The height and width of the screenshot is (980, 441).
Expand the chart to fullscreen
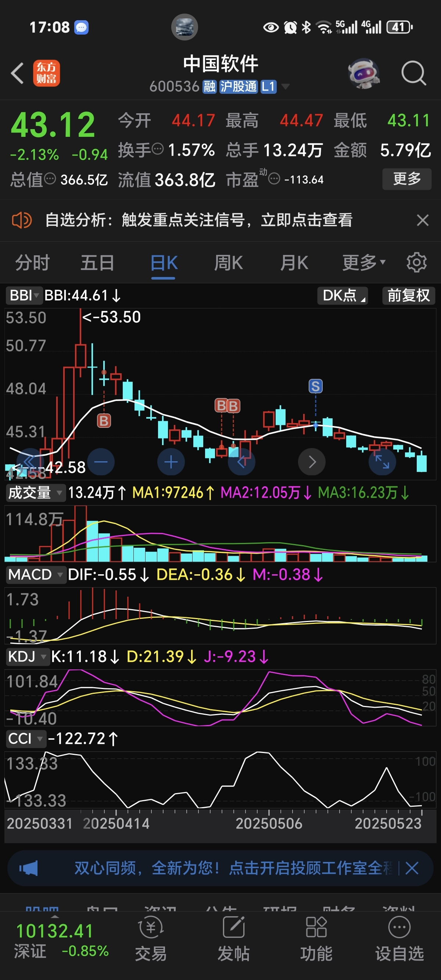pos(382,462)
